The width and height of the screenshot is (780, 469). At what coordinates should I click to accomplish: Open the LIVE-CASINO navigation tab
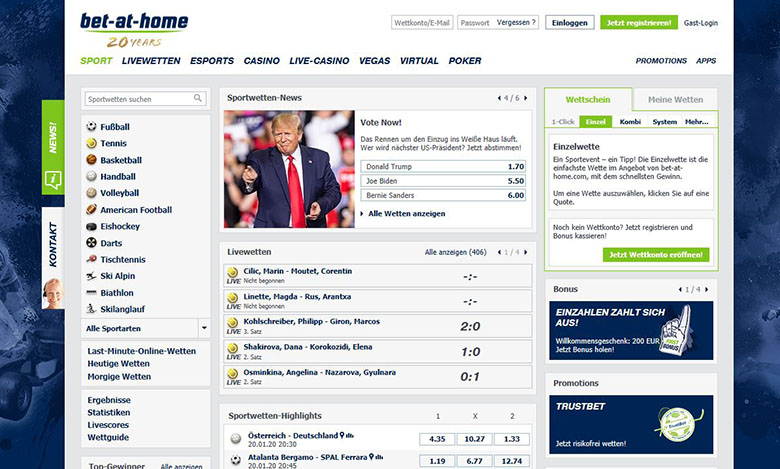[319, 61]
